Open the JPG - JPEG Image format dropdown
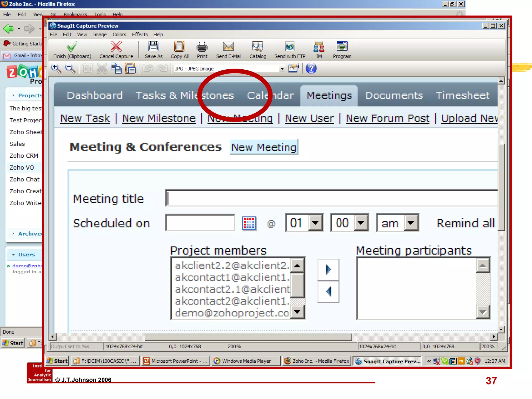532x399 pixels. coord(282,69)
